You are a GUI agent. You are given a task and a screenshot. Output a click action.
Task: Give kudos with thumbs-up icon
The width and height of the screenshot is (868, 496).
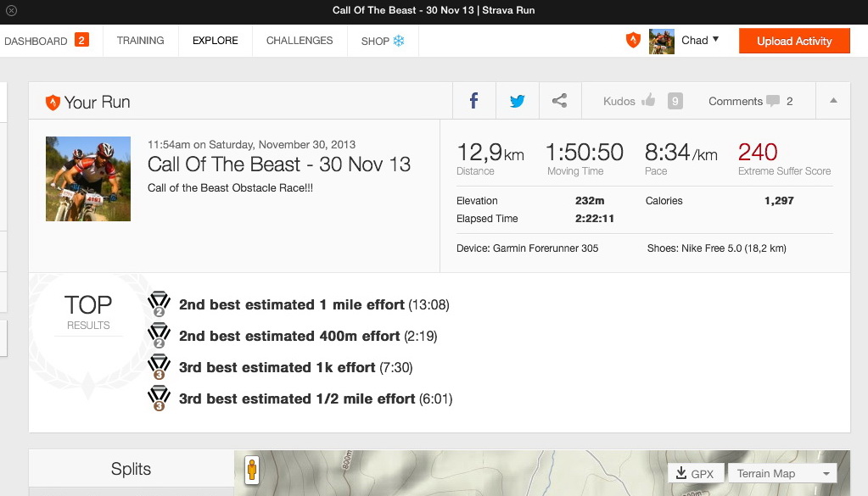point(648,101)
